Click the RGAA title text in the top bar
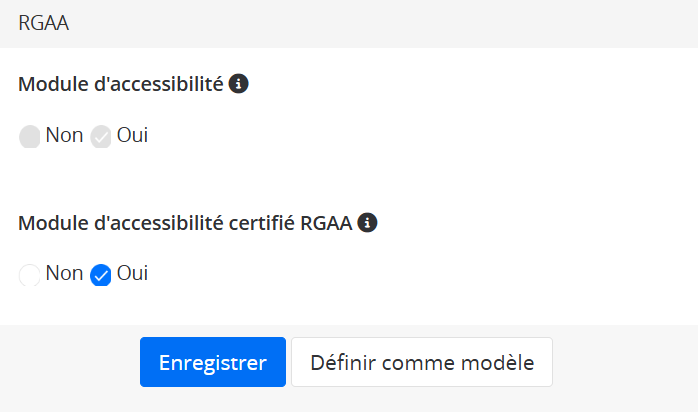698x412 pixels. pos(43,24)
